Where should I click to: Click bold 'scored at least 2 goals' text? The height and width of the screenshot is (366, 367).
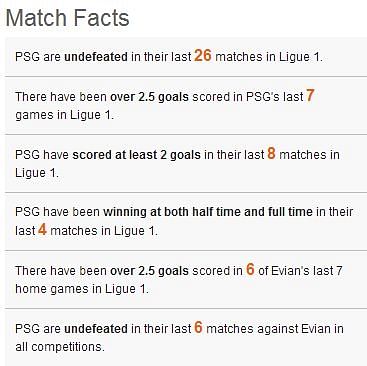[x=137, y=155]
